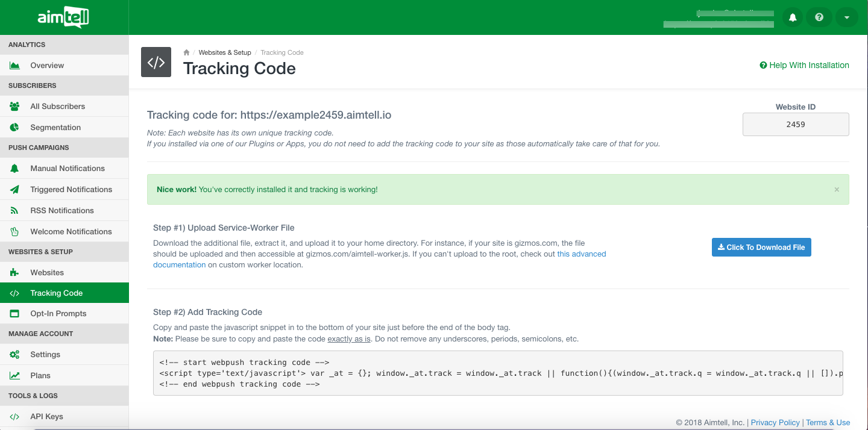Click the Welcome Notifications hand icon
868x430 pixels.
pyautogui.click(x=15, y=232)
